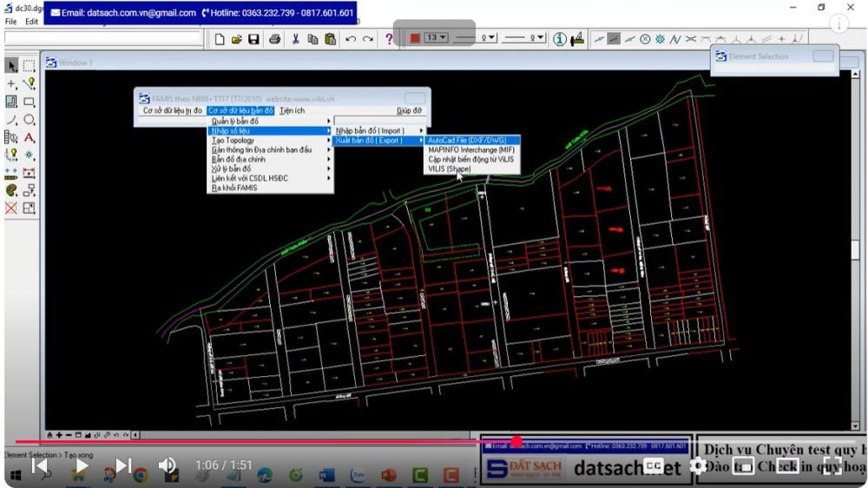This screenshot has width=868, height=488.
Task: Click the Cut scissors icon
Action: [x=295, y=39]
